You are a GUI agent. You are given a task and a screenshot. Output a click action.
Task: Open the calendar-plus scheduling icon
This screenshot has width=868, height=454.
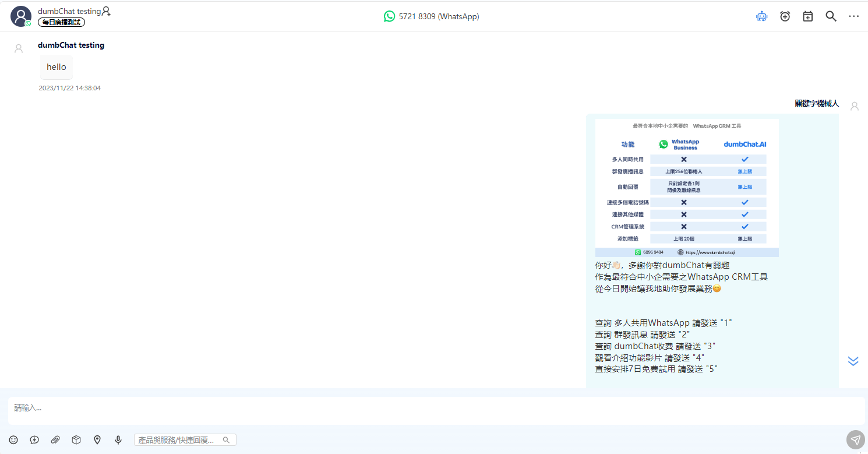(x=808, y=16)
